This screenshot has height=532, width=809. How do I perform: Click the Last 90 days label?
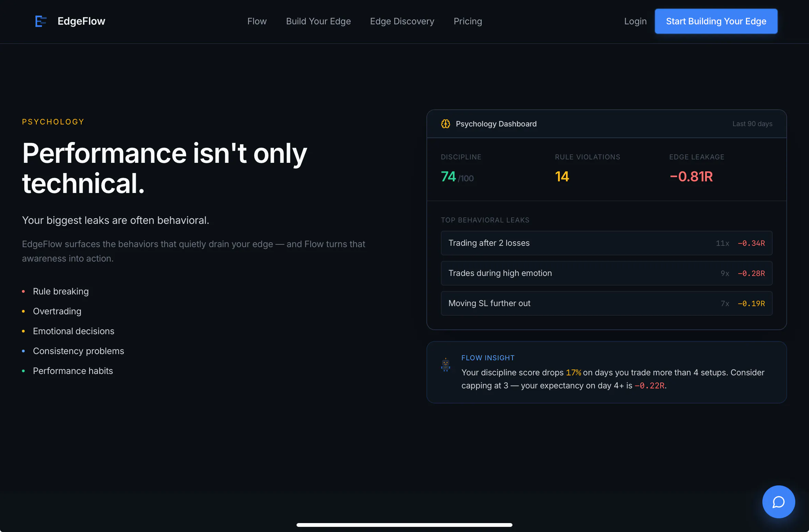click(752, 124)
